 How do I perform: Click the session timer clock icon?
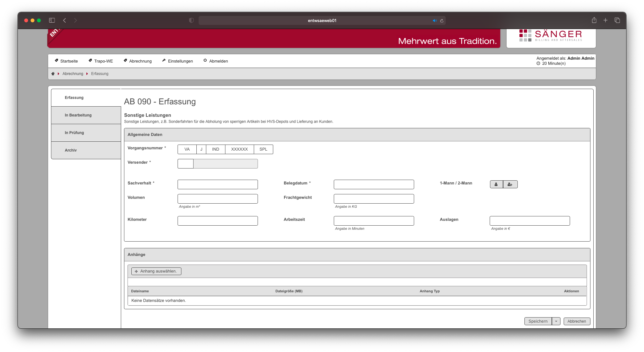(538, 64)
